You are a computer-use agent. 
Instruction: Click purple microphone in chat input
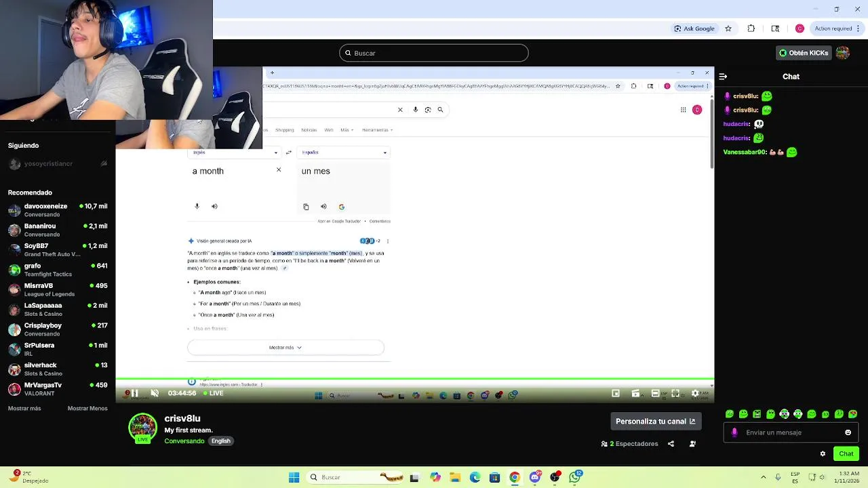tap(734, 432)
